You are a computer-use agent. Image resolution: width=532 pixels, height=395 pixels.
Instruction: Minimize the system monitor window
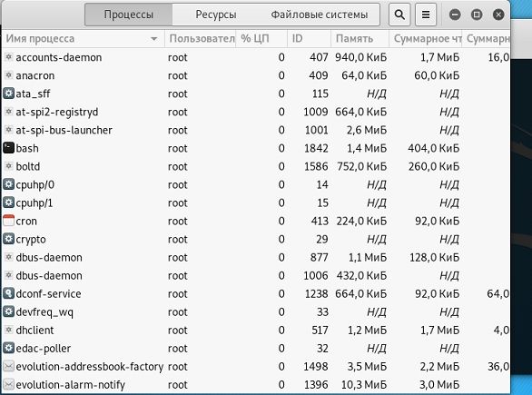pos(455,15)
